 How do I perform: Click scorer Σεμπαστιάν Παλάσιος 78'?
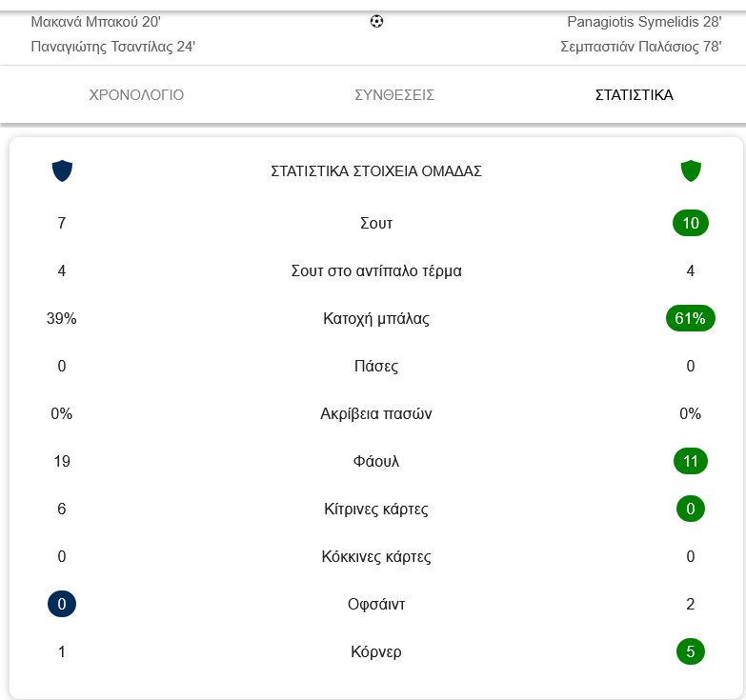pyautogui.click(x=641, y=47)
